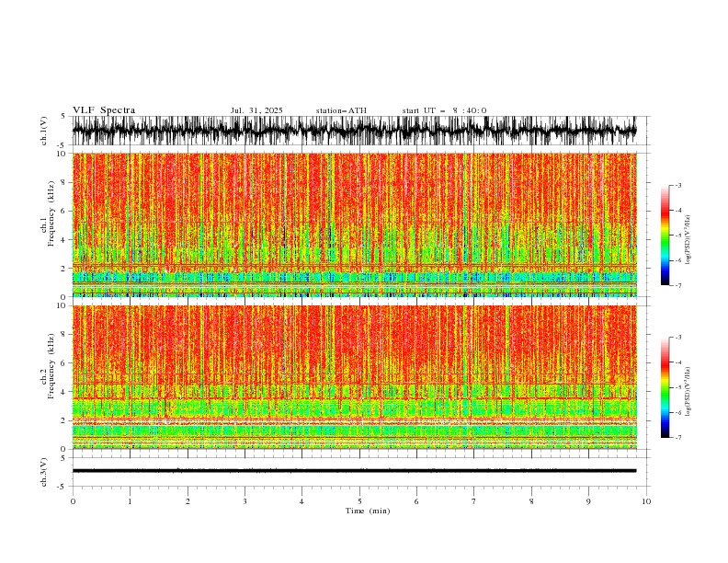Click the ch.2 "Frequency (kHz)" axis label
Viewport: 728px width, 563px height.
51,366
